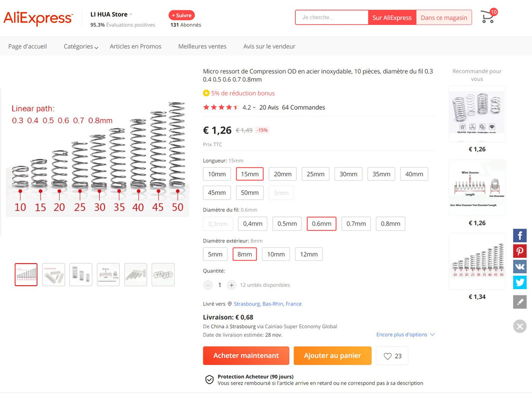
Task: Click the pencil edit icon
Action: (520, 302)
